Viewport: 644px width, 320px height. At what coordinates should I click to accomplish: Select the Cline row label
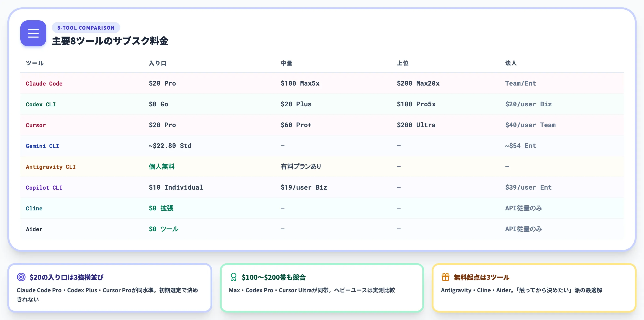pos(34,208)
